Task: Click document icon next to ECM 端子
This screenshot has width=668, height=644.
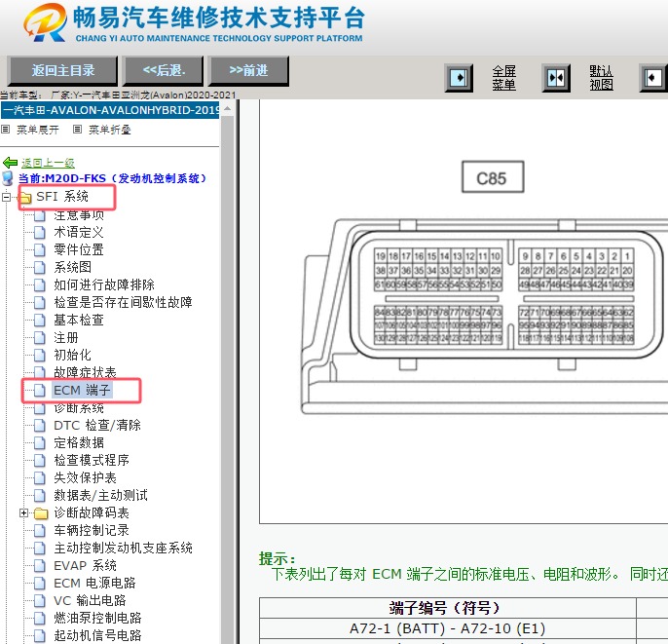Action: point(40,390)
